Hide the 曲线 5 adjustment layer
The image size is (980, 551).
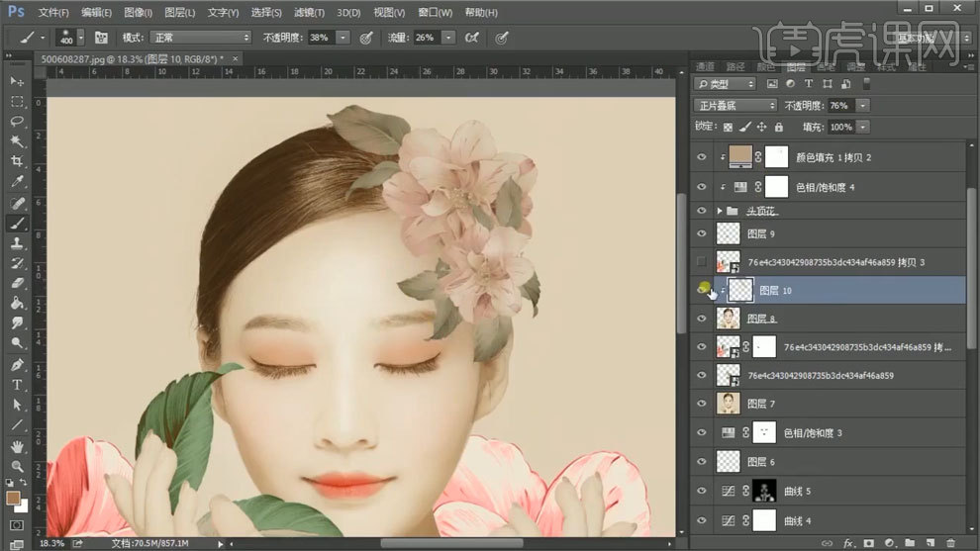[x=703, y=491]
